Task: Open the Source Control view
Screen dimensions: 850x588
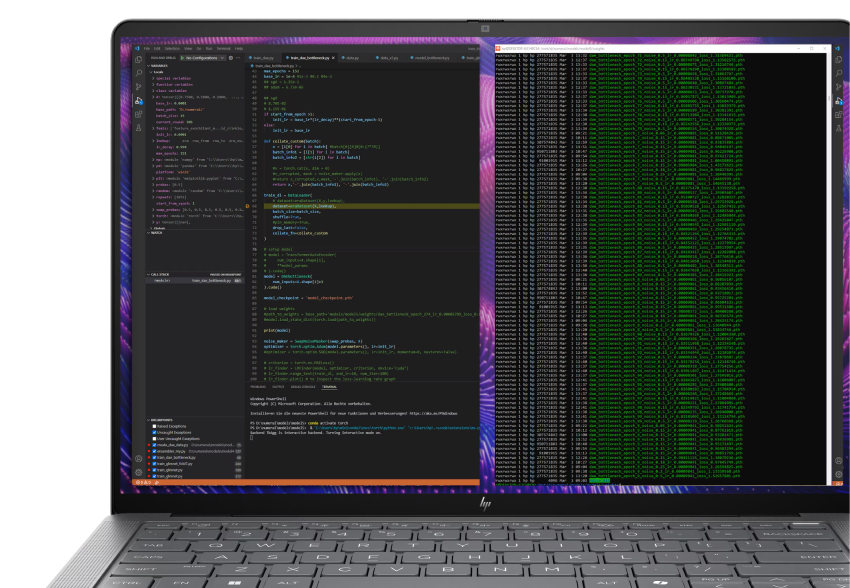Action: tap(139, 87)
